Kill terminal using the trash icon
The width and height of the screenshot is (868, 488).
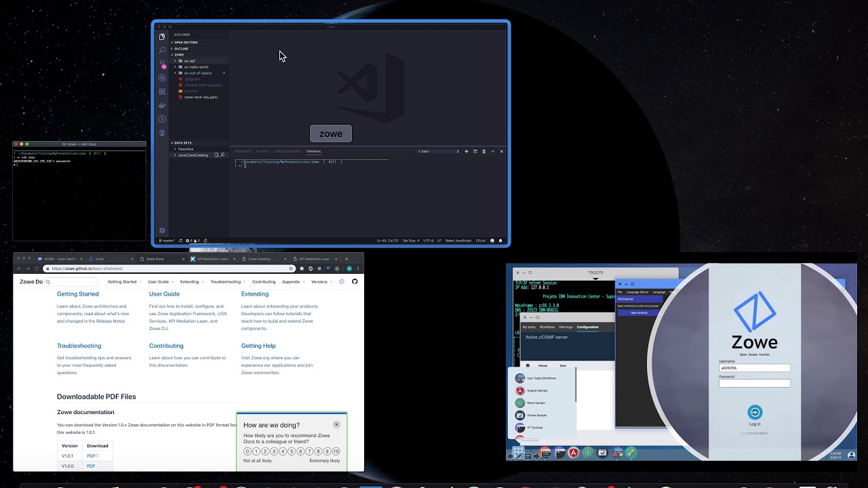coord(484,151)
